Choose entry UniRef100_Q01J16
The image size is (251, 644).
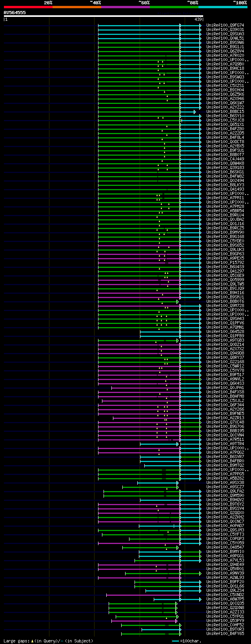[225, 224]
